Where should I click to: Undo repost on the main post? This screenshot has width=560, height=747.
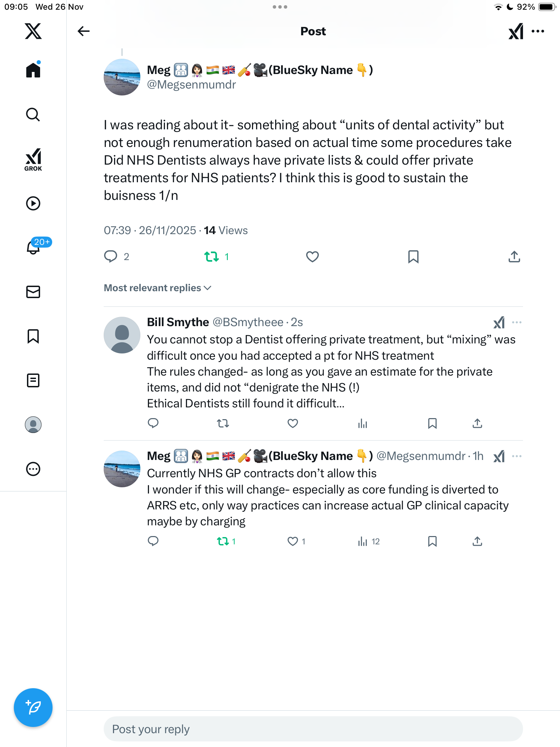point(212,257)
